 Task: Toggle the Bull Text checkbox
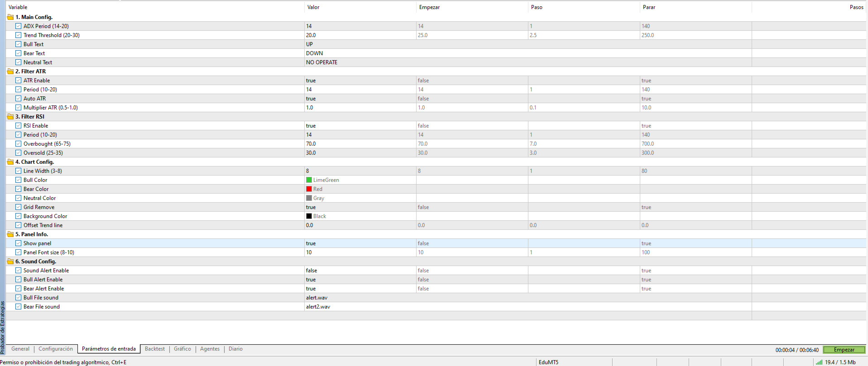click(x=19, y=44)
